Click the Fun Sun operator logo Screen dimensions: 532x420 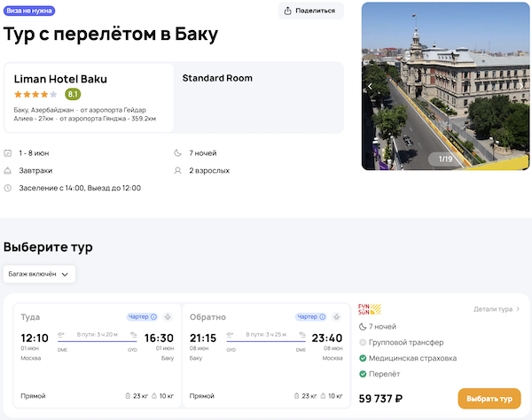(x=369, y=309)
